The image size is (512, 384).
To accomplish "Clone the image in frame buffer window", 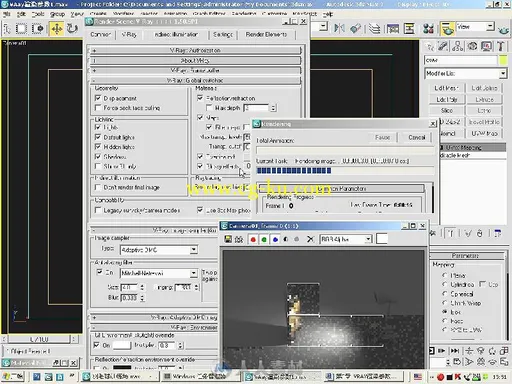I will (239, 239).
